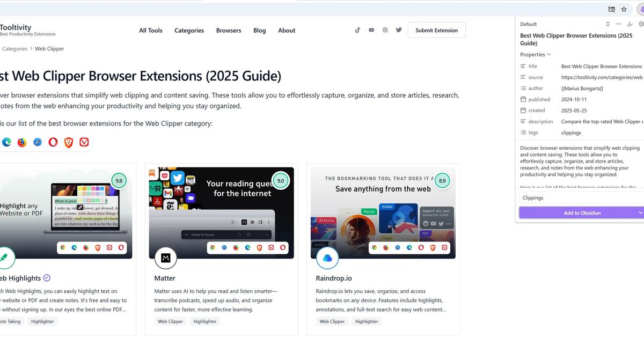
Task: Open the Default template selector arrows
Action: point(608,24)
